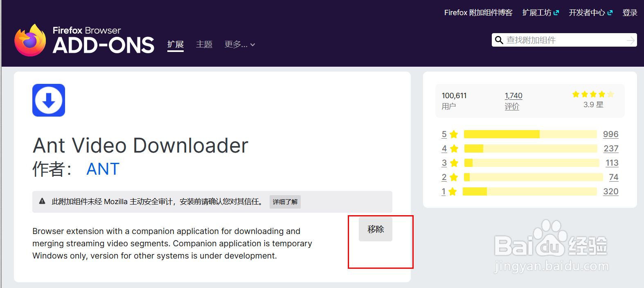The width and height of the screenshot is (644, 288).
Task: Open the 1,740 reviews count link
Action: pos(513,95)
